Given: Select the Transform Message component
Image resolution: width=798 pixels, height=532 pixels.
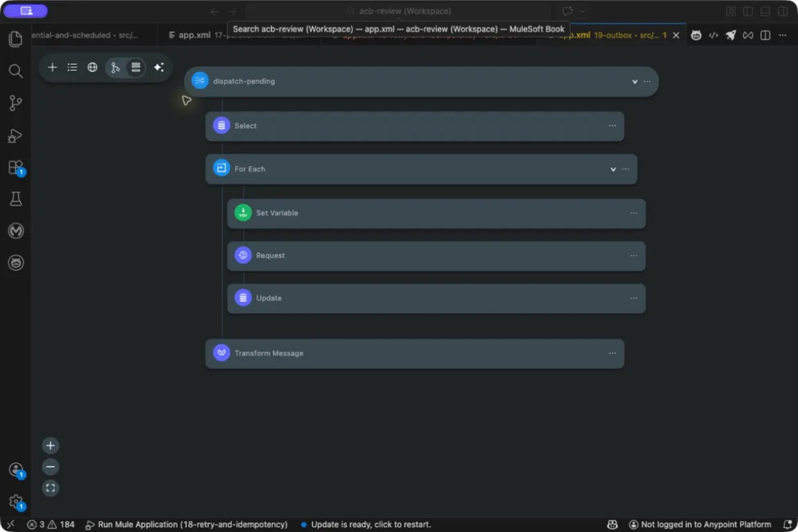Looking at the screenshot, I should [415, 353].
